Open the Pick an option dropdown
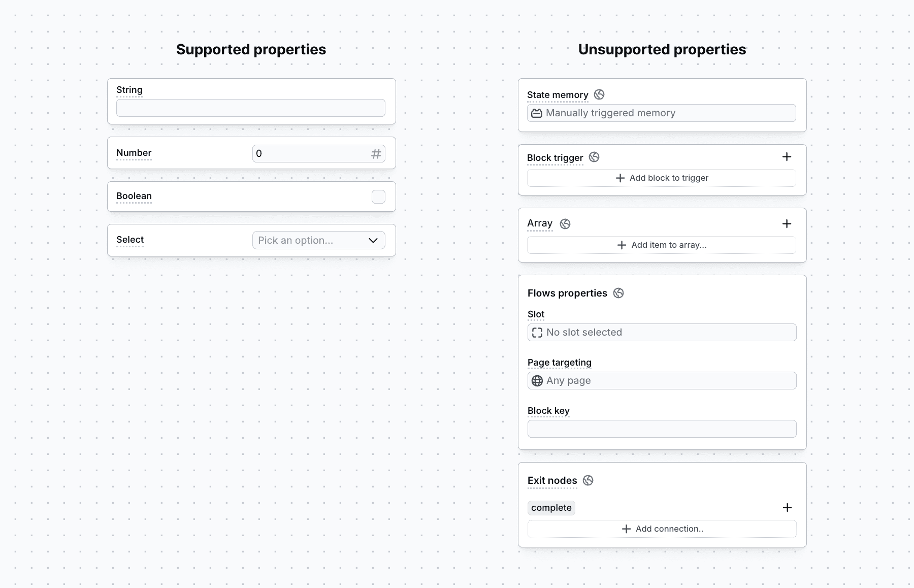 pyautogui.click(x=318, y=240)
